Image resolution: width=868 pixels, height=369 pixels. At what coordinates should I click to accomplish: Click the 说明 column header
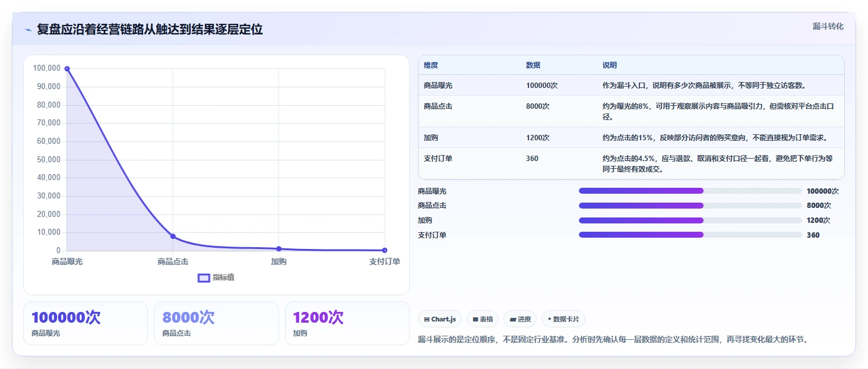[610, 65]
